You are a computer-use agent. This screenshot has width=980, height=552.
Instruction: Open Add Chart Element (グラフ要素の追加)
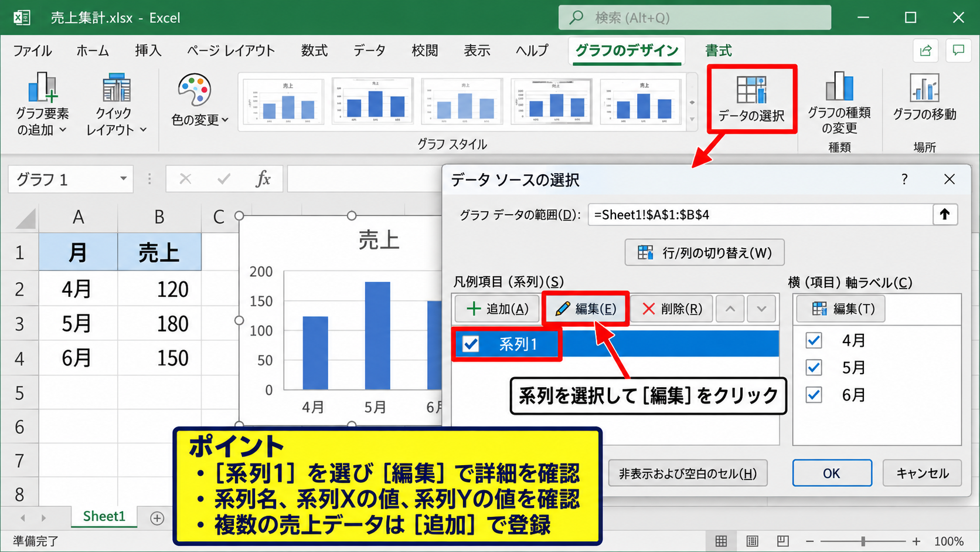tap(42, 104)
